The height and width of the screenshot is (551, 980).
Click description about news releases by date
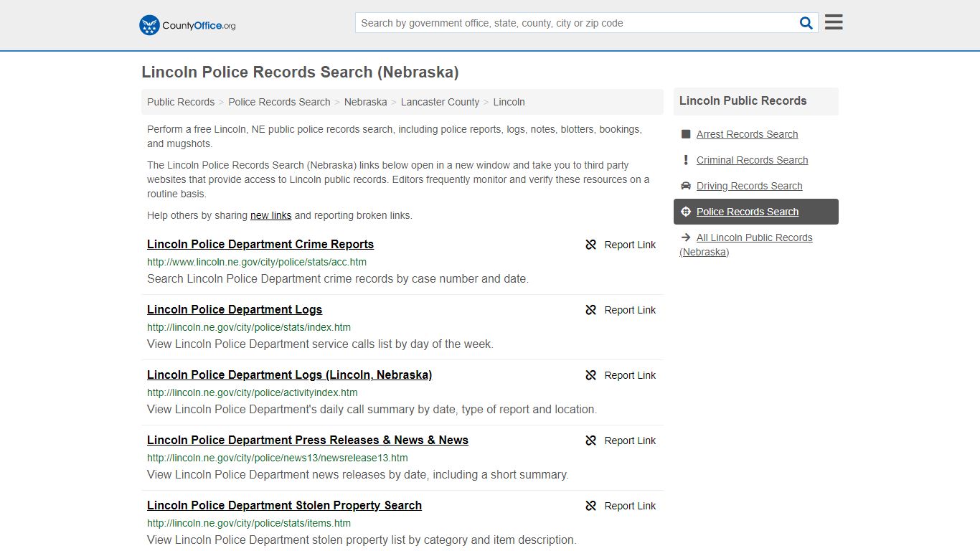click(358, 474)
